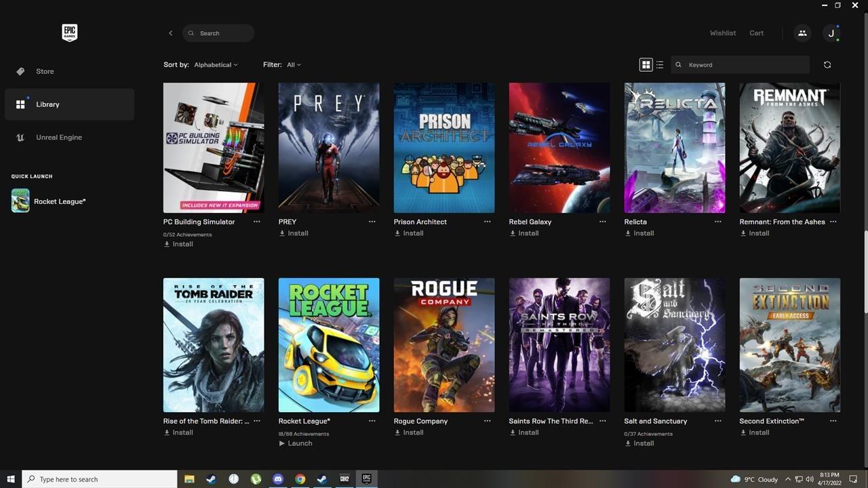Open more options for Rogue Company
This screenshot has width=868, height=488.
point(487,421)
